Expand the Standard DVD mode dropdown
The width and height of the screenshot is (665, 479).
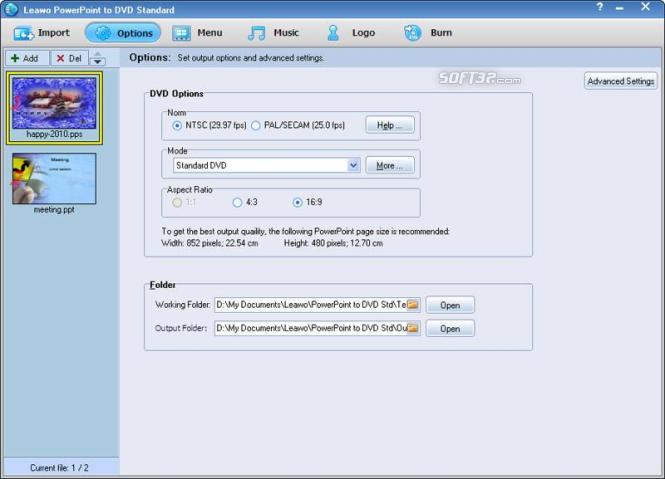[x=353, y=165]
